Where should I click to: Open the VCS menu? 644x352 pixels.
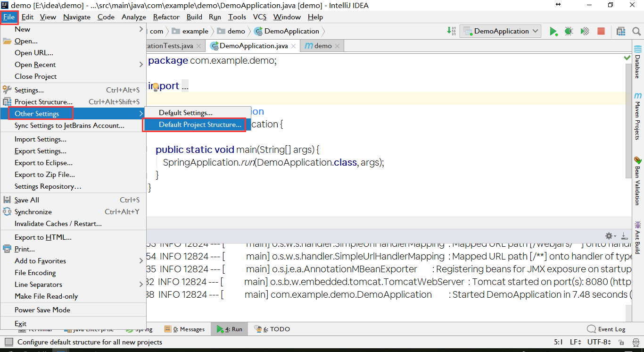[260, 17]
